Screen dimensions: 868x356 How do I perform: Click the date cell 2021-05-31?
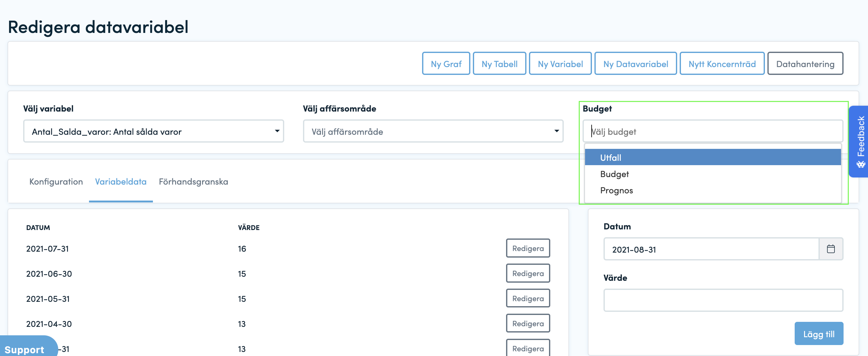tap(48, 299)
